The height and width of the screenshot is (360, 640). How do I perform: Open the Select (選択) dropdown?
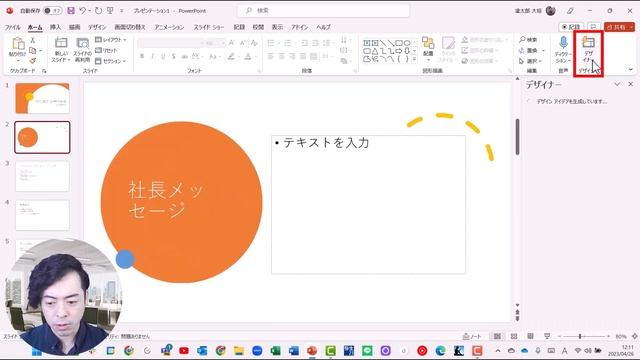click(x=530, y=61)
